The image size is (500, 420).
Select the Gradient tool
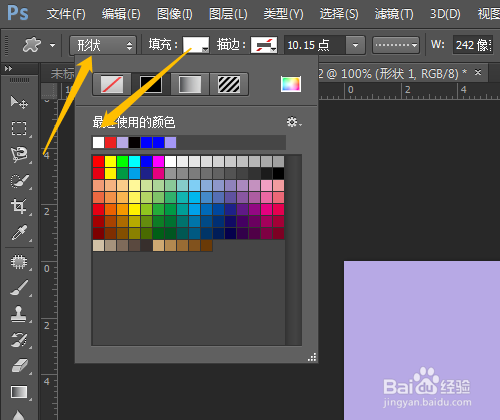19,392
